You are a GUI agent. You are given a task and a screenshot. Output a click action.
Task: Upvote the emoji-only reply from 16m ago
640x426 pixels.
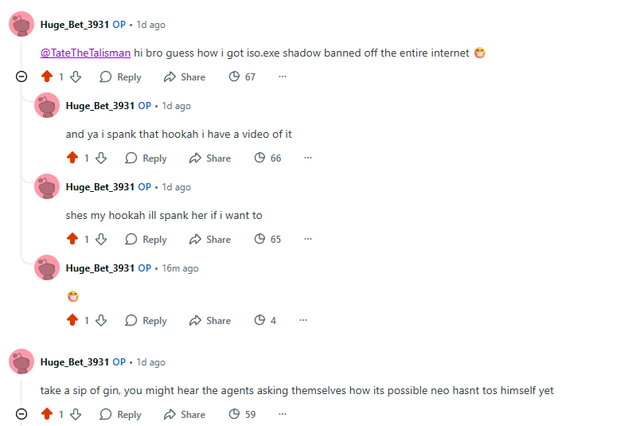coord(71,320)
